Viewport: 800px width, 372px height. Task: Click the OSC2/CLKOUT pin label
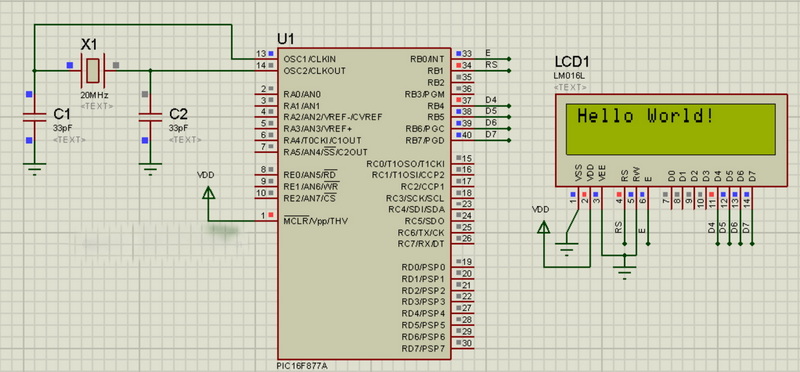(314, 71)
